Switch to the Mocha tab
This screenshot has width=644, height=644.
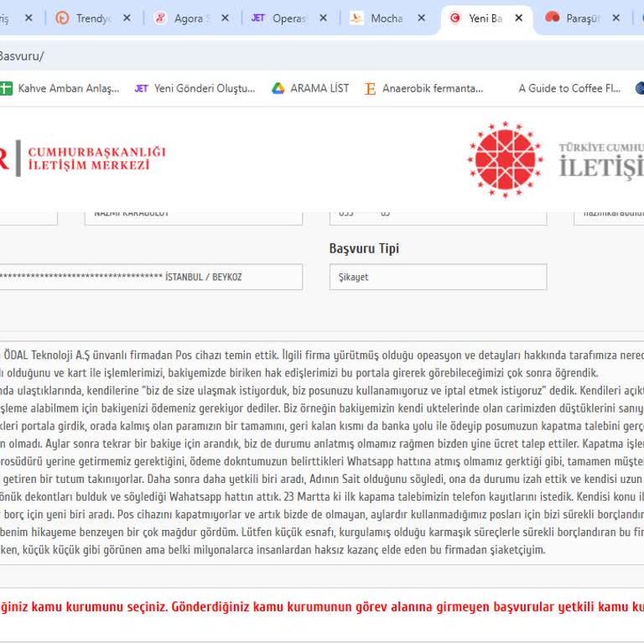click(x=387, y=18)
